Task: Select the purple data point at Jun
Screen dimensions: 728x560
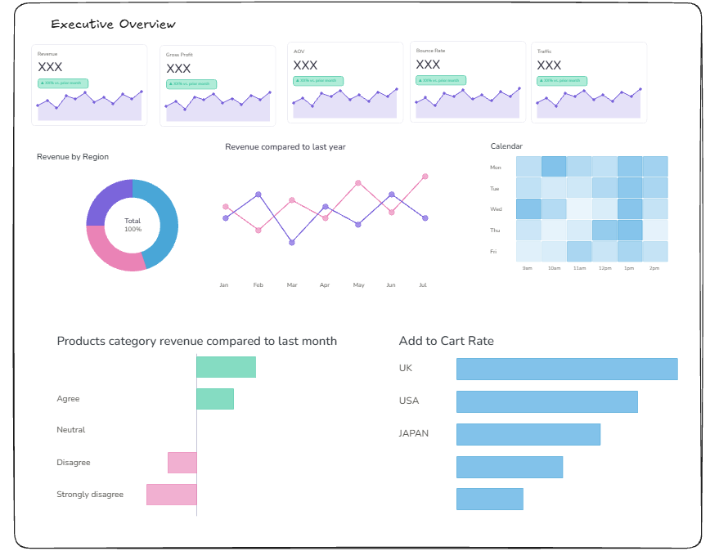Action: 391,195
